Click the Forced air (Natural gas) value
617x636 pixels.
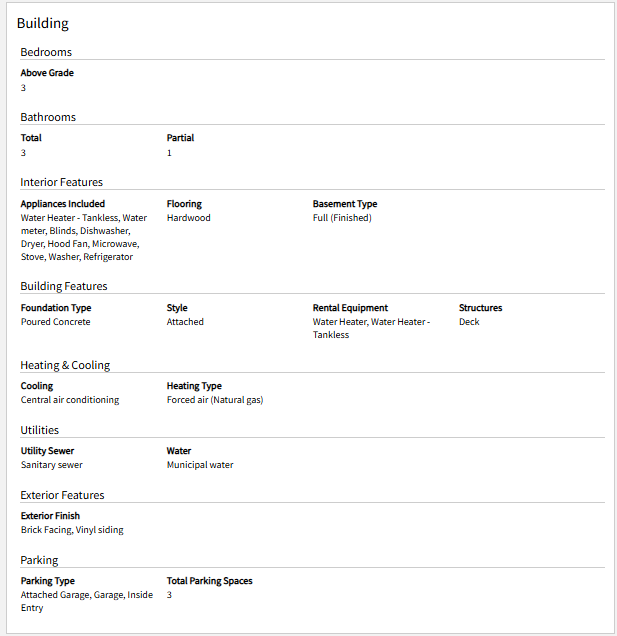click(x=215, y=400)
